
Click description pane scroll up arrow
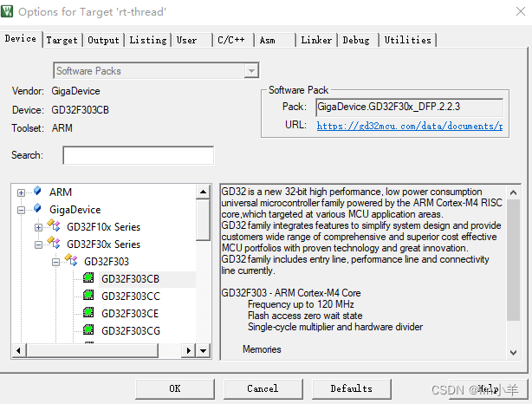(513, 192)
